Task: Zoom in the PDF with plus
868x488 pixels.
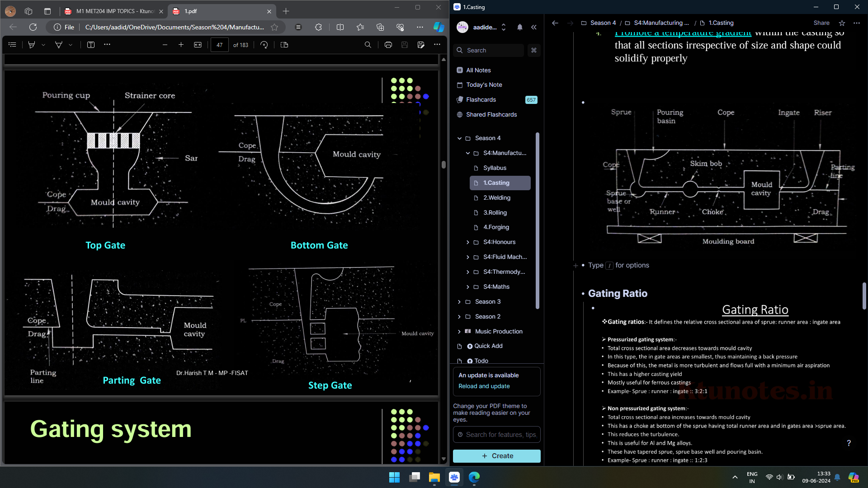Action: pos(181,45)
